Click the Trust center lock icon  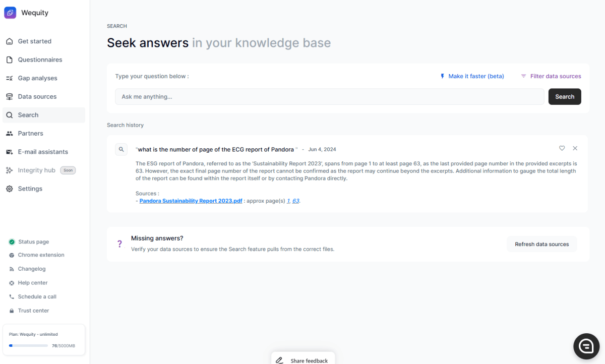coord(12,311)
